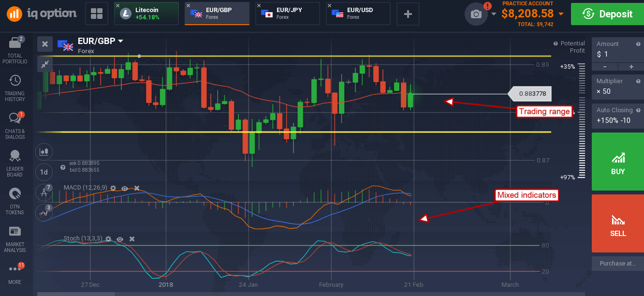
Task: Expand the screenshot options arrow
Action: point(494,14)
